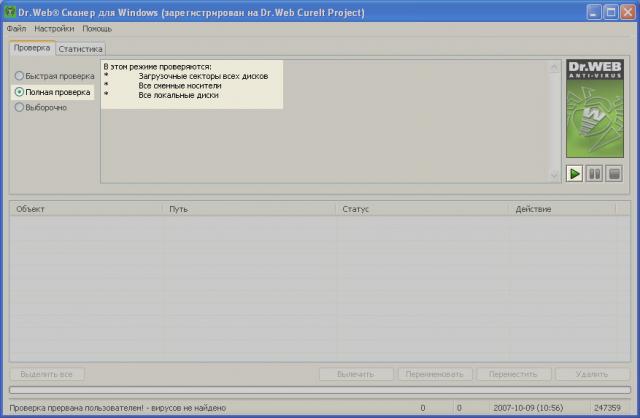Switch to the Проверка tab
This screenshot has width=640, height=418.
(x=32, y=48)
